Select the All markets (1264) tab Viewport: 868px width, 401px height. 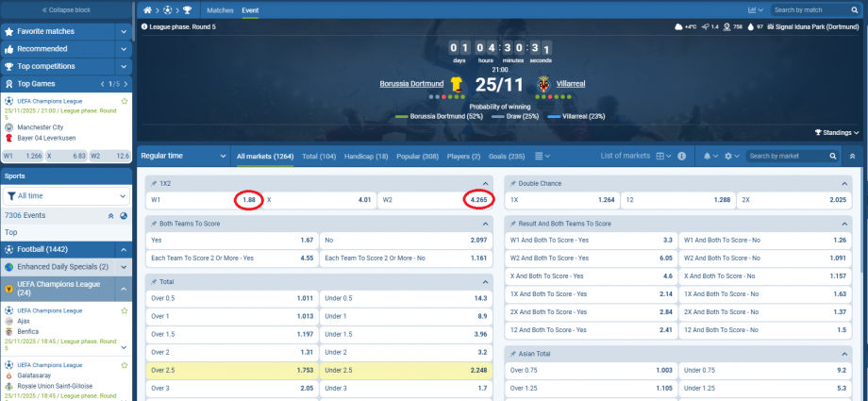[265, 157]
